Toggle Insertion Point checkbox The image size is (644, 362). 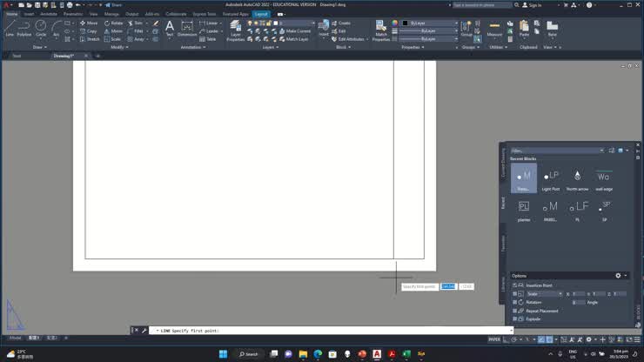514,285
